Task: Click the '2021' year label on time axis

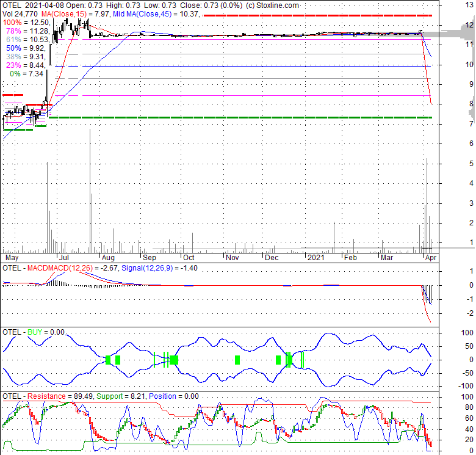Action: coord(316,258)
